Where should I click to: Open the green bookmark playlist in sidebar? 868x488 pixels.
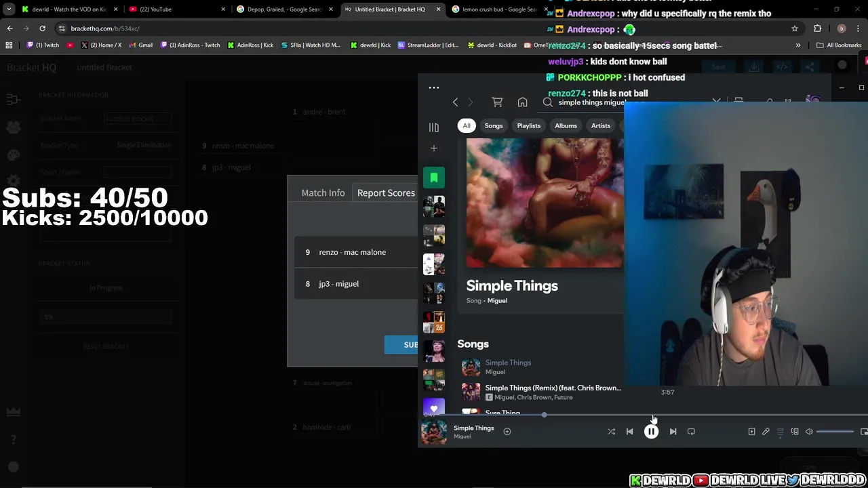coord(434,178)
